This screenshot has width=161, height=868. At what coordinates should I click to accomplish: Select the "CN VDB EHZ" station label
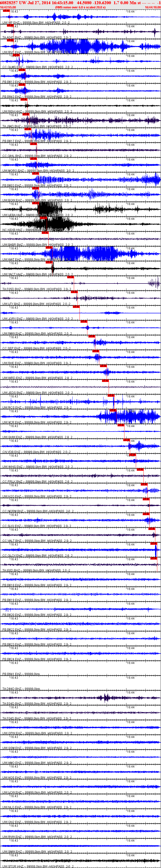click(12, 452)
